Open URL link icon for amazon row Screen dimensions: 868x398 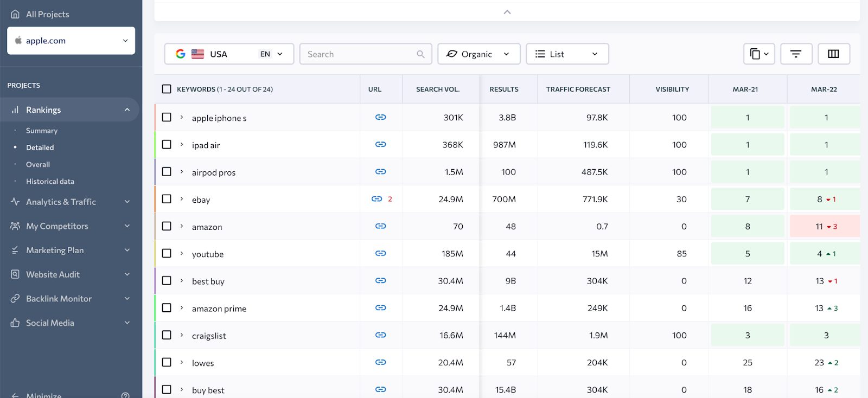[x=381, y=226]
